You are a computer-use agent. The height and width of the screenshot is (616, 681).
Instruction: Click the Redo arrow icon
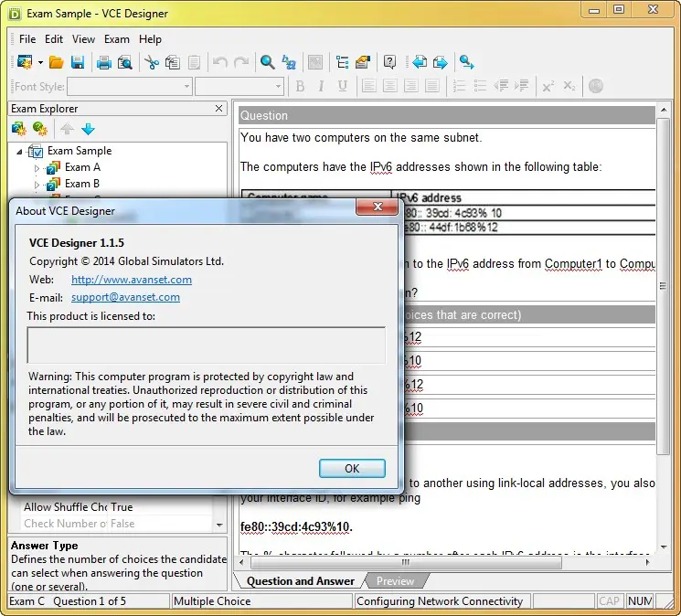(x=241, y=62)
